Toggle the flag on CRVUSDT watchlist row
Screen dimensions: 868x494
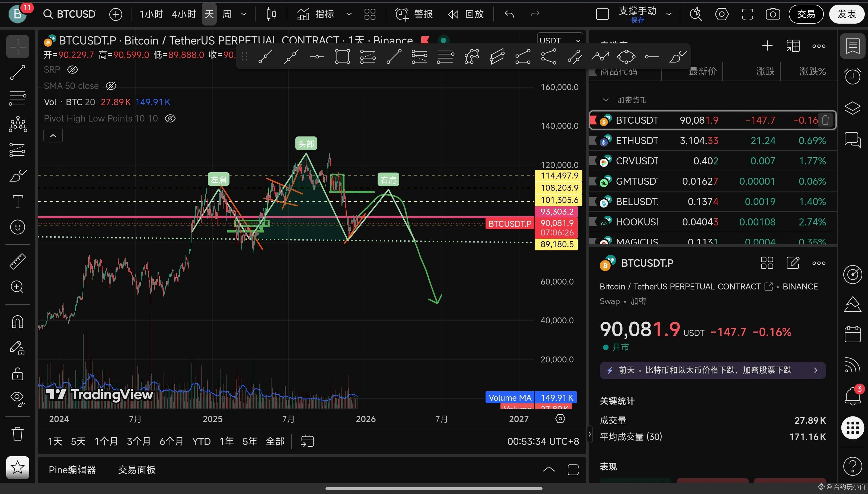593,161
